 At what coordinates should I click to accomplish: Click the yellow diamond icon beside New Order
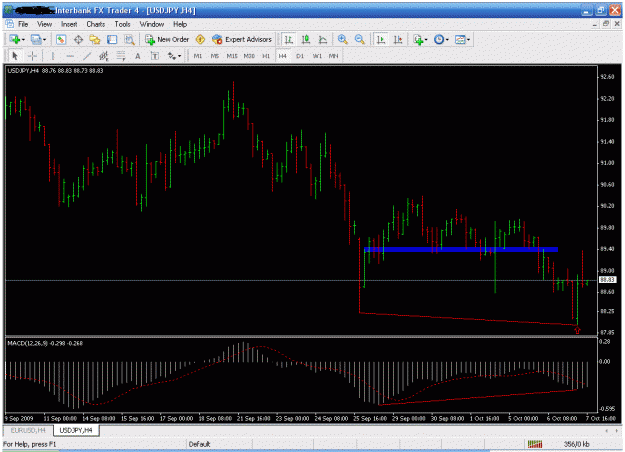point(200,39)
